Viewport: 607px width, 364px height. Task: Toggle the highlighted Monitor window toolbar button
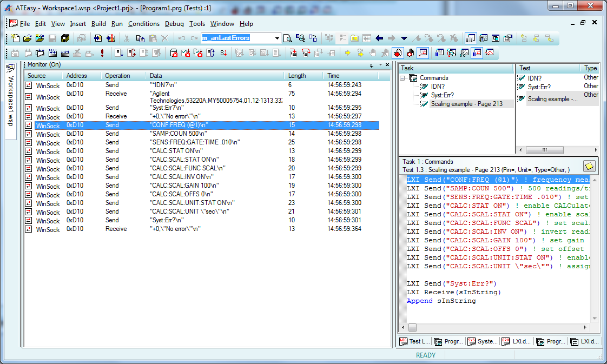[477, 52]
